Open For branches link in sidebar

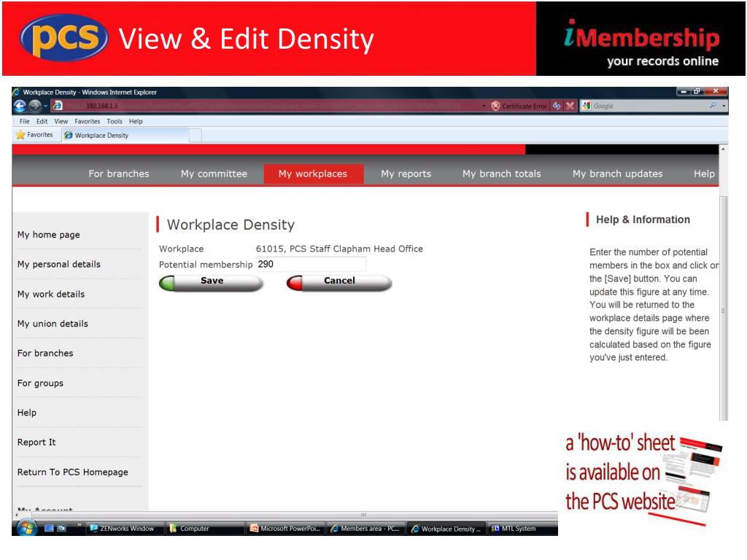point(45,354)
